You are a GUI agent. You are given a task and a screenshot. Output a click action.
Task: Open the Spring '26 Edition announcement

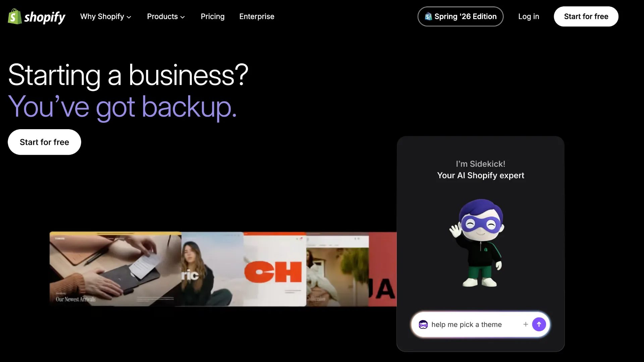[x=460, y=16]
